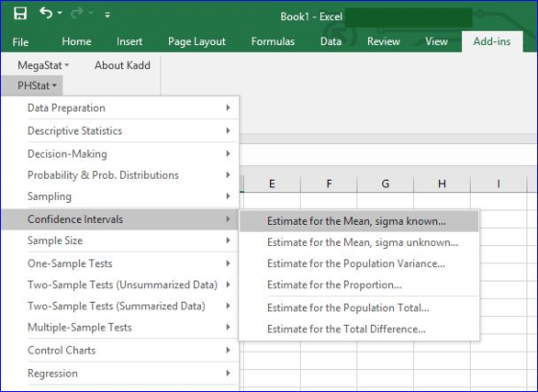Open Customize Quick Access Toolbar dropdown
The image size is (538, 392).
pos(108,14)
